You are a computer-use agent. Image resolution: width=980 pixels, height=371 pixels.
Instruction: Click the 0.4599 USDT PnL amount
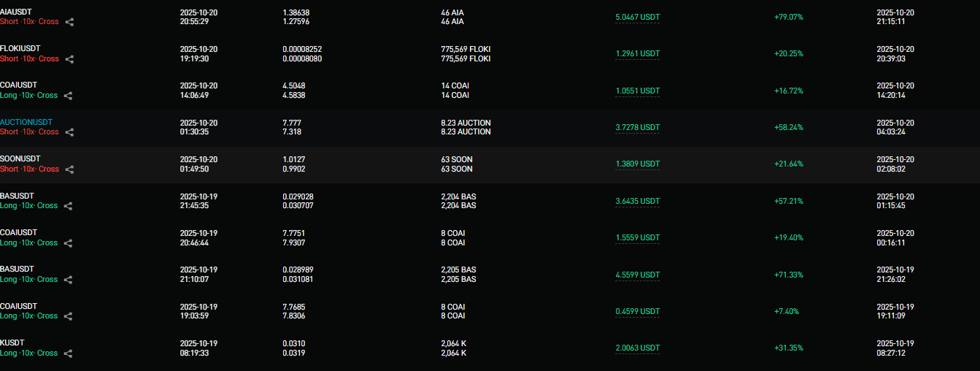coord(637,311)
